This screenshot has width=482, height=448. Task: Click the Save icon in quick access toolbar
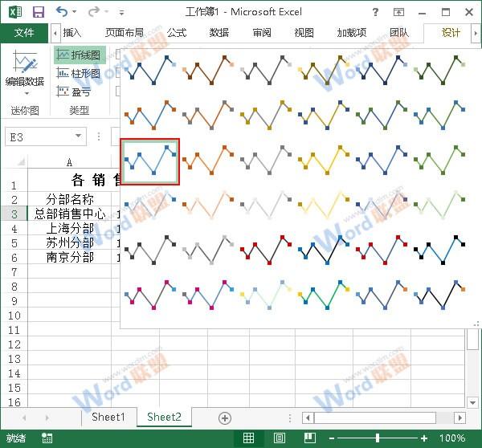pos(38,12)
